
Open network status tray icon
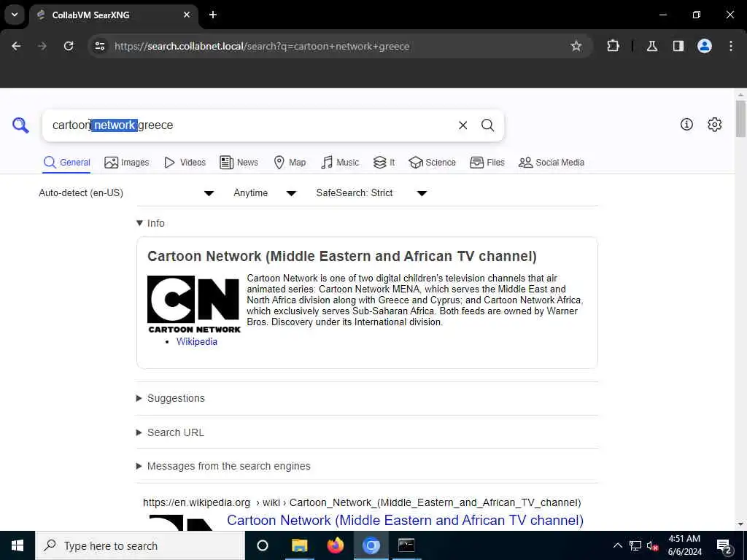(635, 545)
